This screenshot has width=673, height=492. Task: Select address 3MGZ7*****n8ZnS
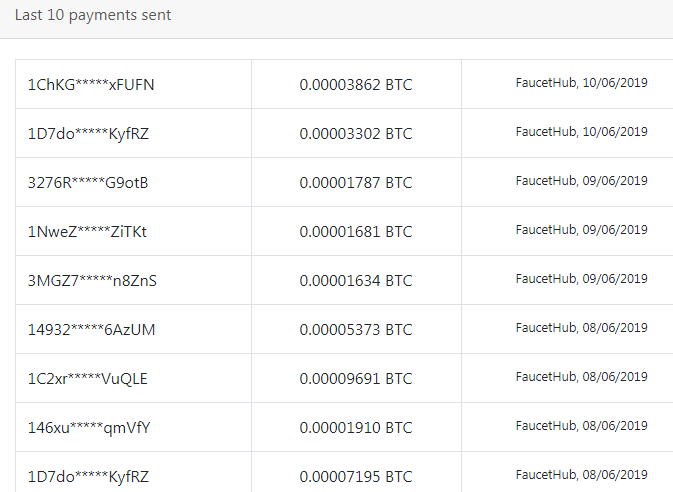point(92,280)
